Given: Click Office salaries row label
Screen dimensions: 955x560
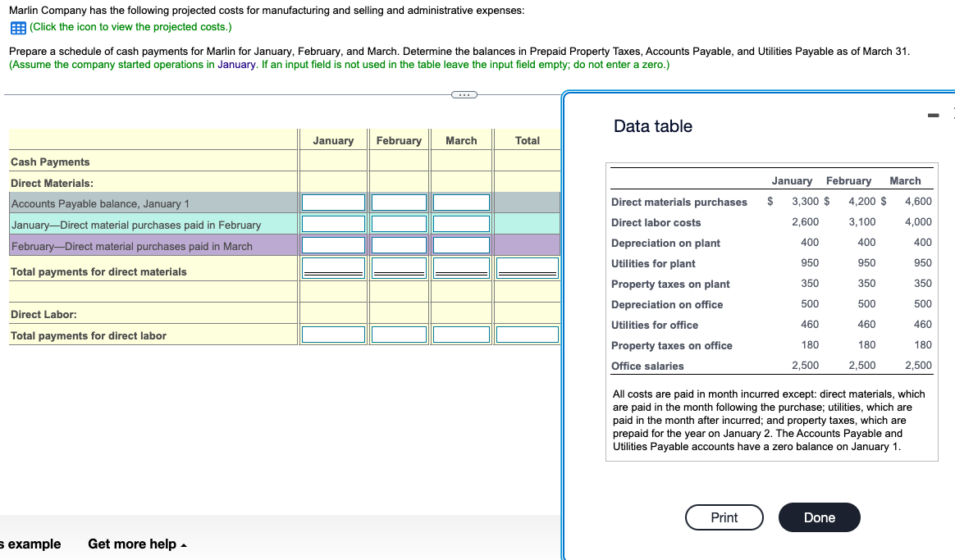Looking at the screenshot, I should [647, 366].
